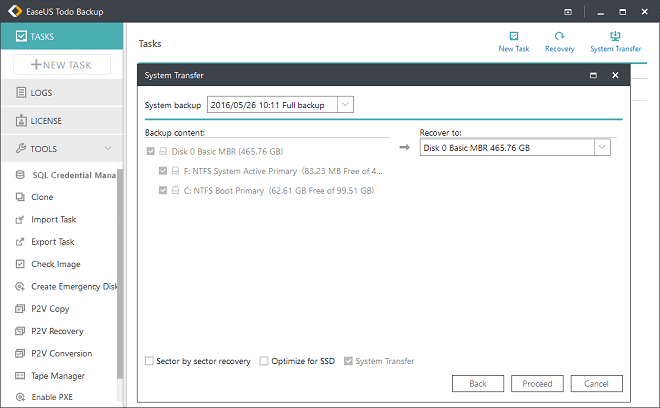Click the C: partition drive icon

[x=176, y=190]
